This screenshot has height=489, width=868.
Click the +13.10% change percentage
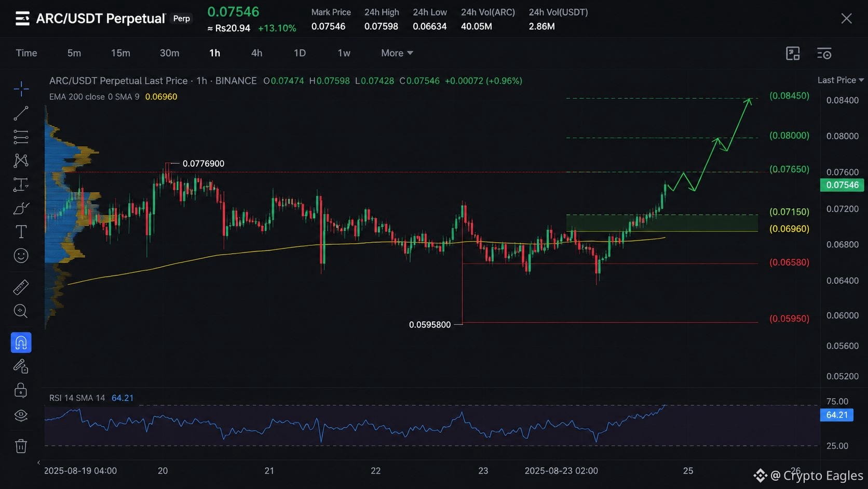(x=277, y=28)
